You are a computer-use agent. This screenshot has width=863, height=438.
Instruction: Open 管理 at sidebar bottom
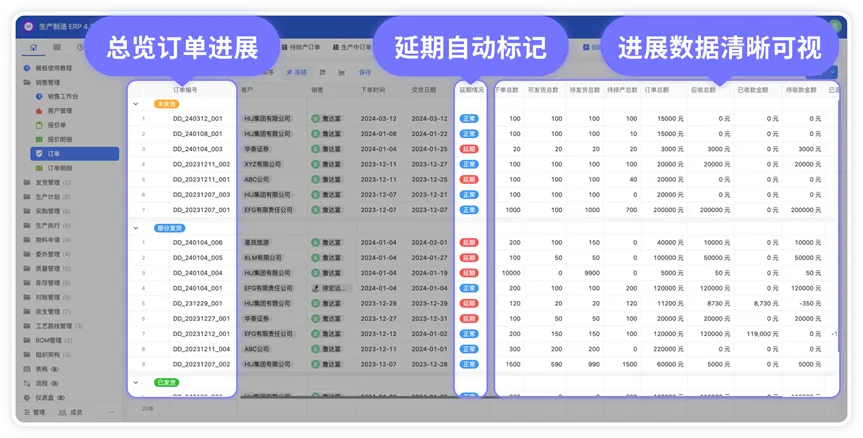click(34, 412)
